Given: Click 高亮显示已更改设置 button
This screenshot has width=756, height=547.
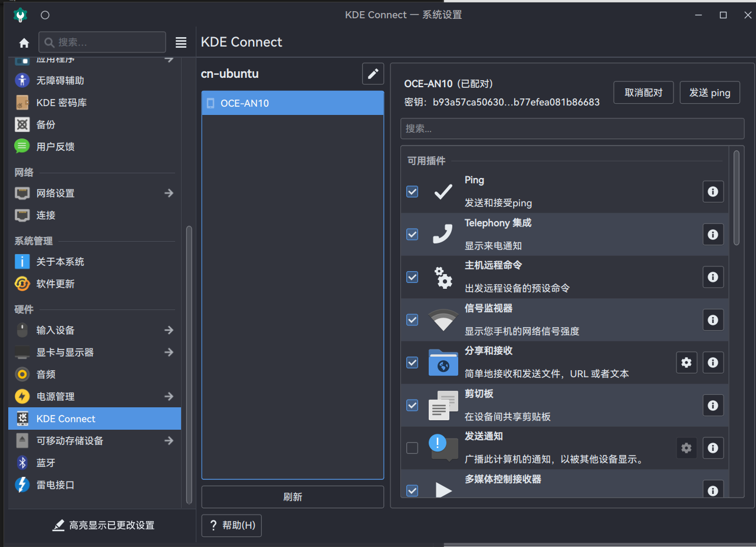Looking at the screenshot, I should tap(103, 525).
